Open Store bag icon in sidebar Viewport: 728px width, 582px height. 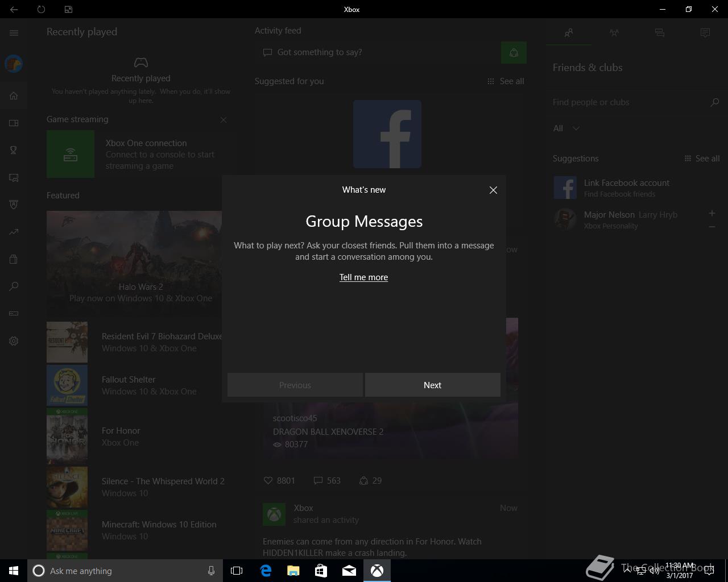pos(14,259)
